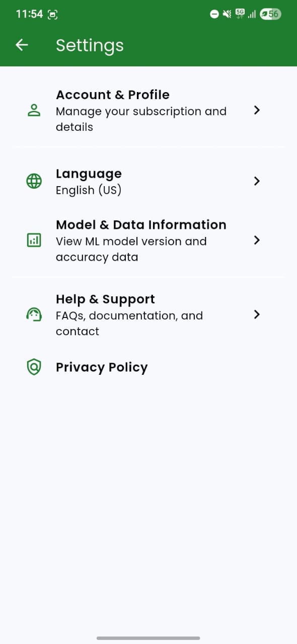The width and height of the screenshot is (297, 644).
Task: Tap the back arrow in the header
Action: coord(21,45)
